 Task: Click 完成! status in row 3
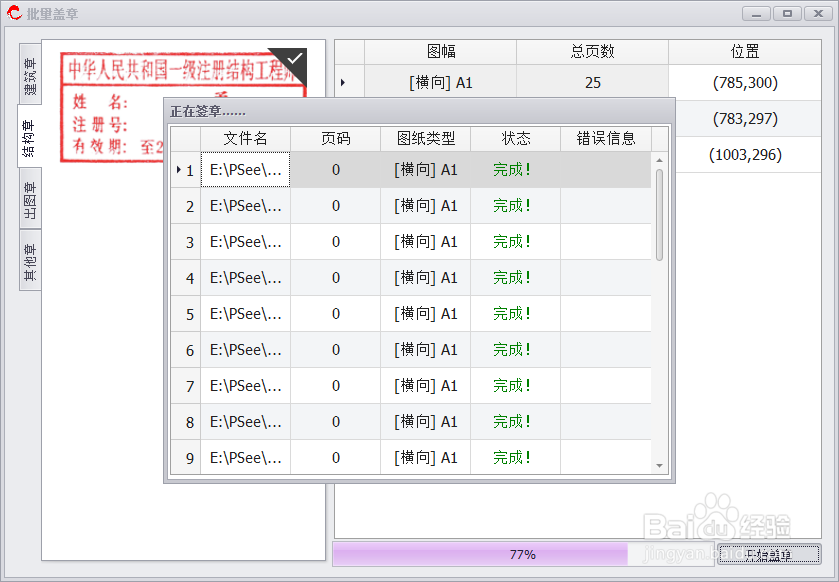click(x=512, y=242)
